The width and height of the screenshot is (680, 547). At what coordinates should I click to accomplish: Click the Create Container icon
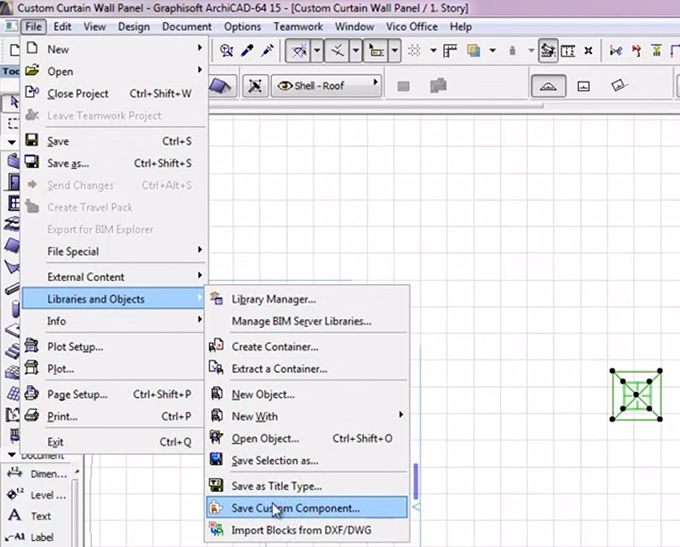tap(216, 346)
